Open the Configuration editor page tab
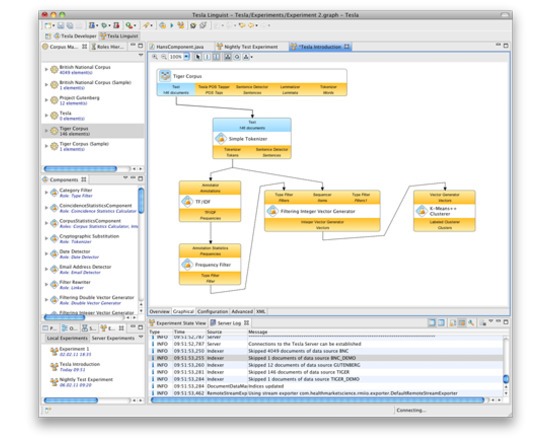Viewport: 550px width, 440px height. point(212,311)
